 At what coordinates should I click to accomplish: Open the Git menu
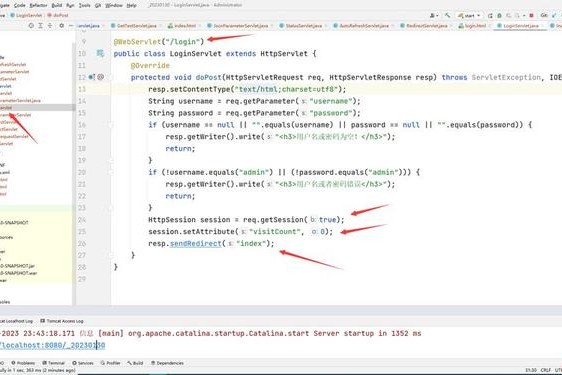[98, 5]
